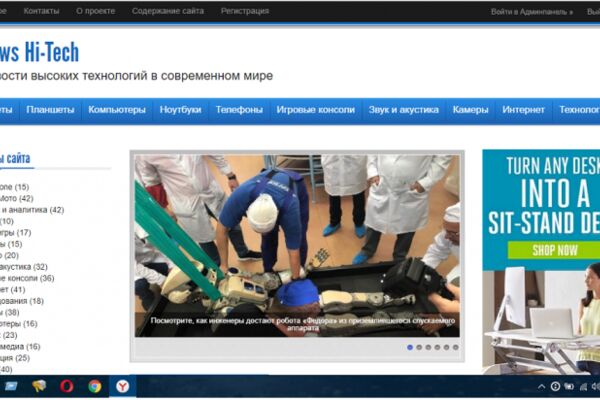Switch to Yandex Browser in taskbar
This screenshot has width=600, height=400.
(122, 386)
